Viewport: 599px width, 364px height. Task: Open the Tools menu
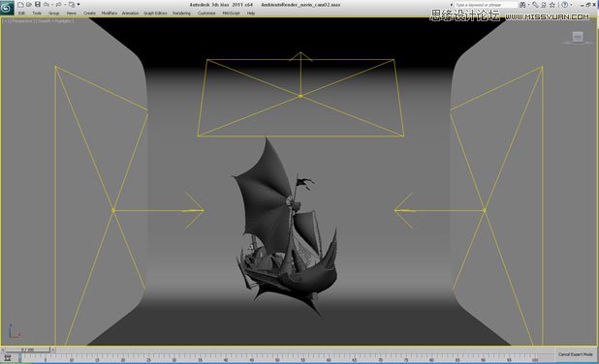(x=37, y=13)
